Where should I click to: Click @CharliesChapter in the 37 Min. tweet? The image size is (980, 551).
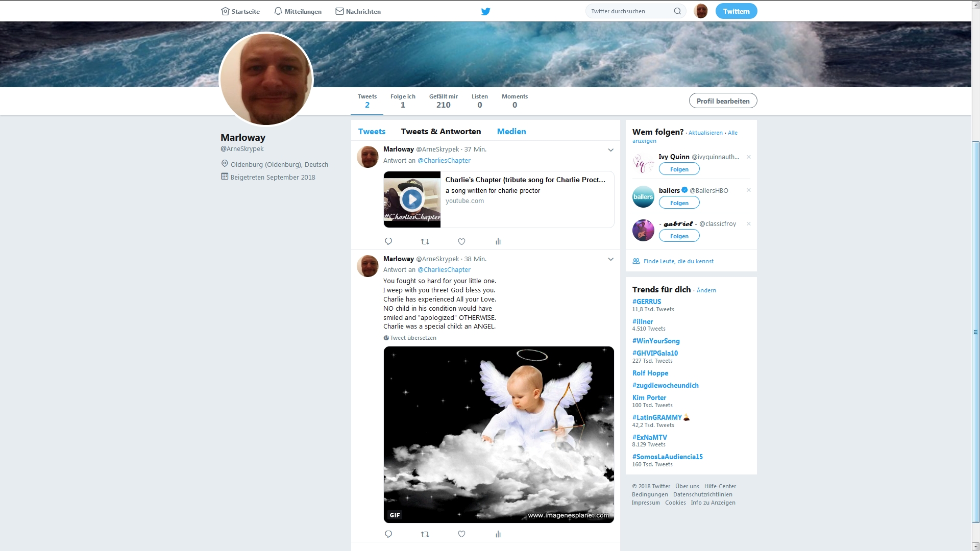click(x=444, y=160)
